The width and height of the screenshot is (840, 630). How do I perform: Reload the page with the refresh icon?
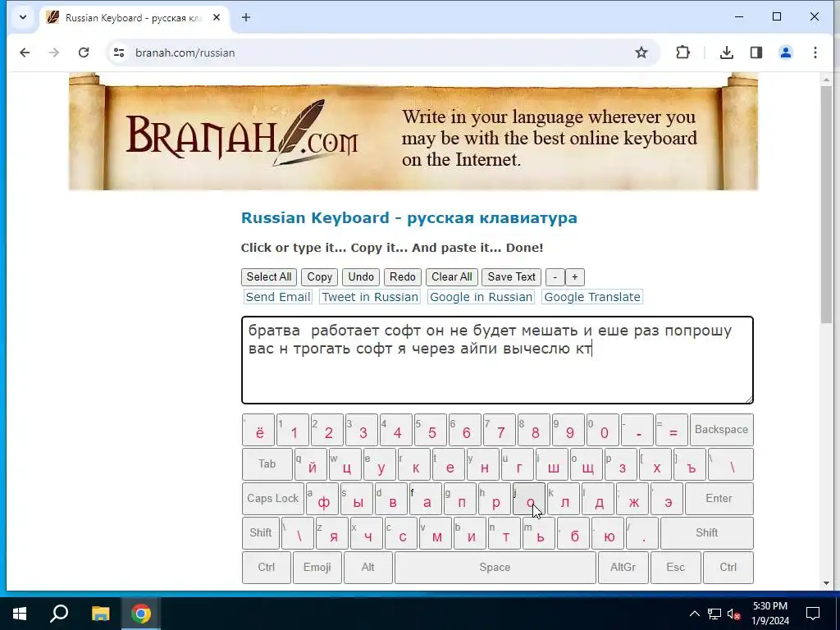(x=84, y=52)
